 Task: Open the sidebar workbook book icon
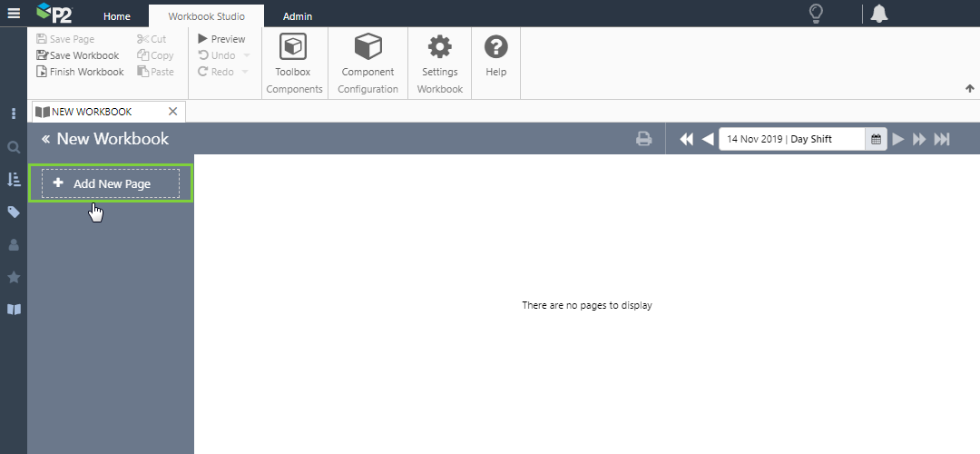pos(14,310)
